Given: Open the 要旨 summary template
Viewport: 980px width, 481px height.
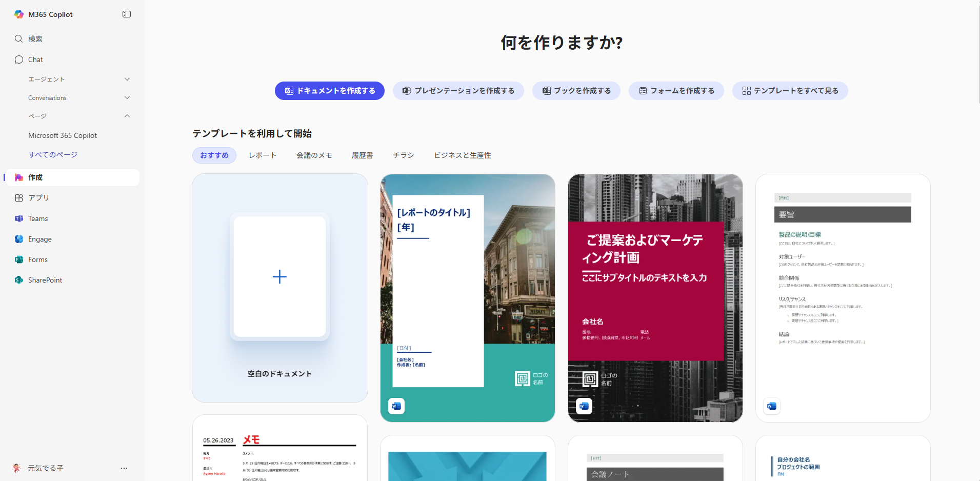Looking at the screenshot, I should 843,298.
